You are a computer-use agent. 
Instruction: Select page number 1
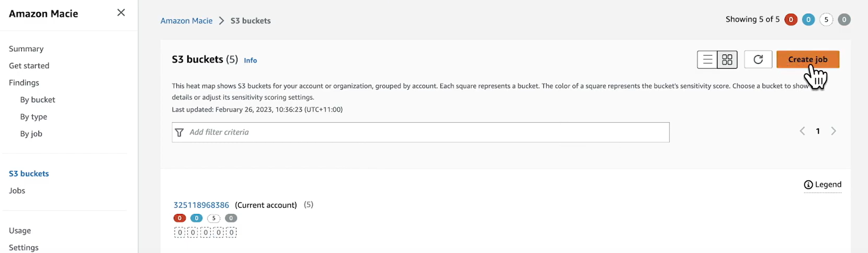[818, 131]
